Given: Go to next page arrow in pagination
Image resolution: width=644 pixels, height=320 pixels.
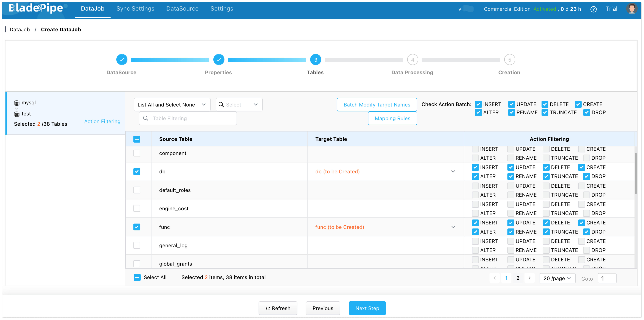Looking at the screenshot, I should point(529,278).
